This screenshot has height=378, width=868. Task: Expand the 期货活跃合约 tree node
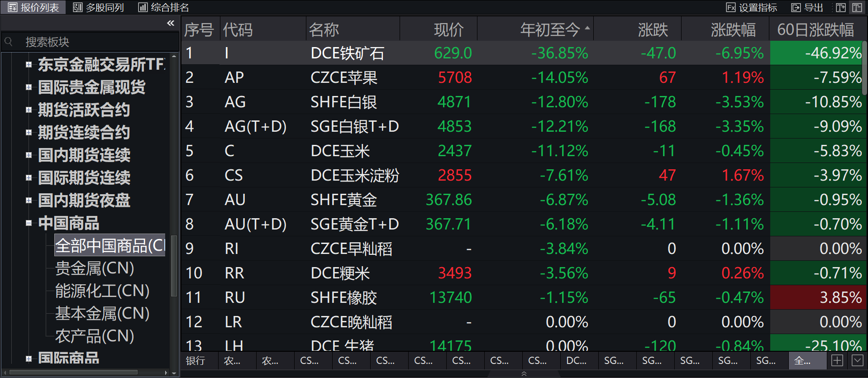(29, 110)
